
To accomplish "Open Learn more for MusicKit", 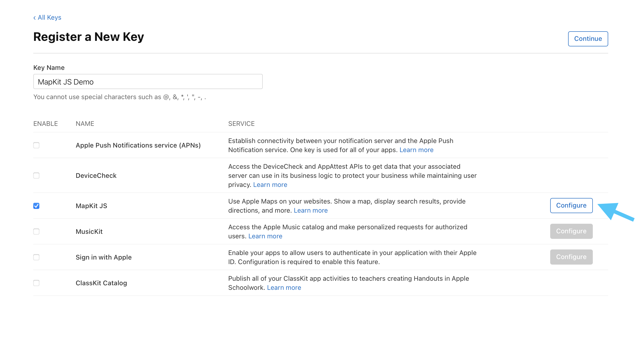I will point(265,236).
